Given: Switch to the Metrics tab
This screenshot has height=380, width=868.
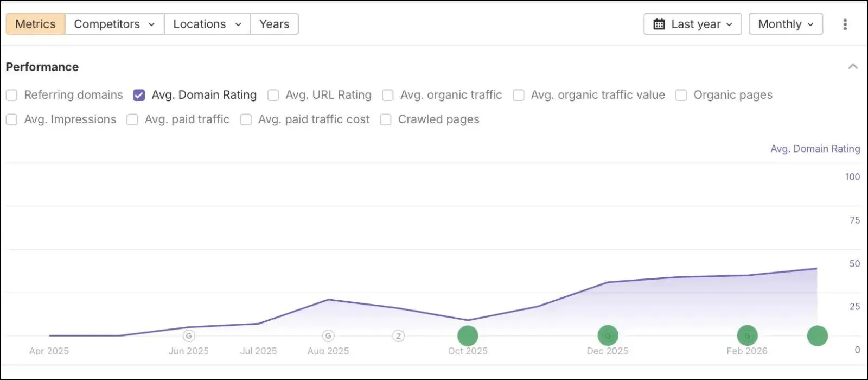Looking at the screenshot, I should 35,24.
